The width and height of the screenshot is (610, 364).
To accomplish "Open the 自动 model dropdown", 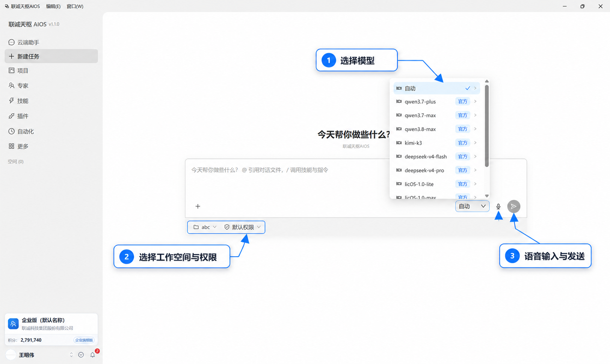I will point(472,206).
